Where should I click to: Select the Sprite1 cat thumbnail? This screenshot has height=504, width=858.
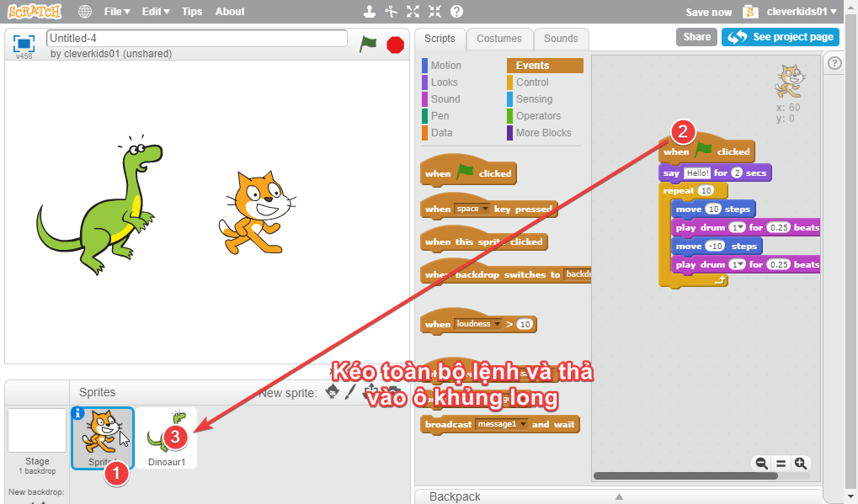pos(103,438)
